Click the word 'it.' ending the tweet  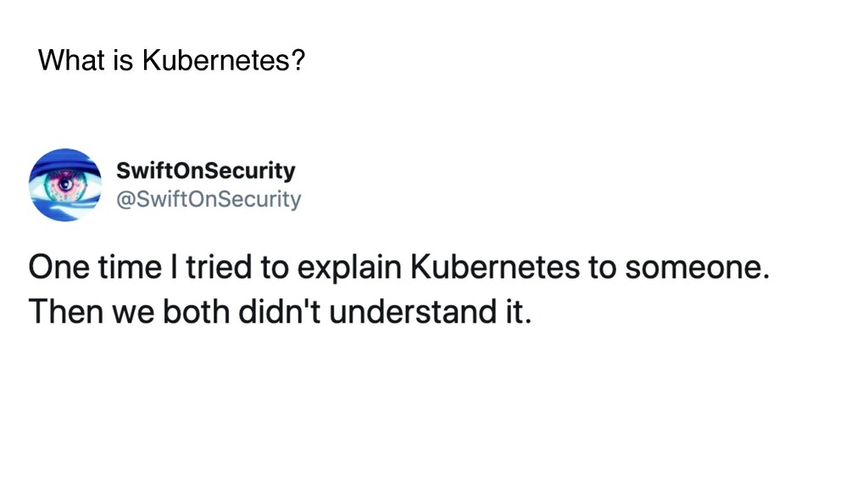coord(518,312)
